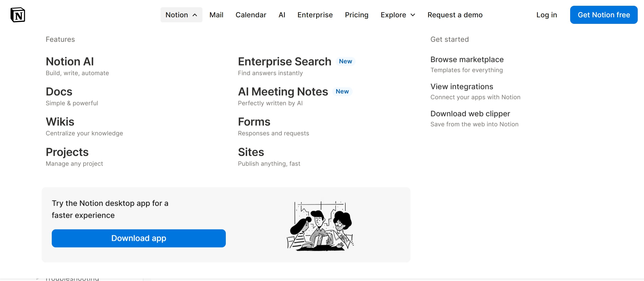This screenshot has height=281, width=644.
Task: Click the Log in link
Action: click(x=547, y=15)
